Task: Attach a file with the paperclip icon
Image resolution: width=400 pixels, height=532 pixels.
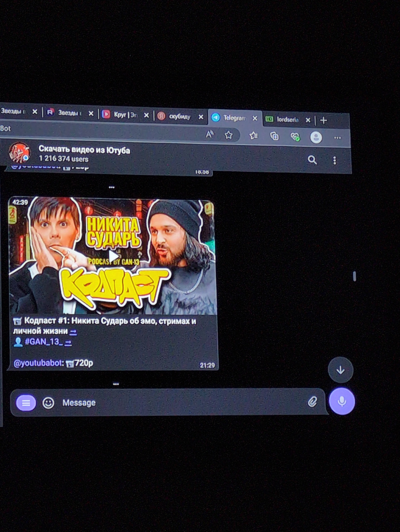Action: click(x=313, y=402)
